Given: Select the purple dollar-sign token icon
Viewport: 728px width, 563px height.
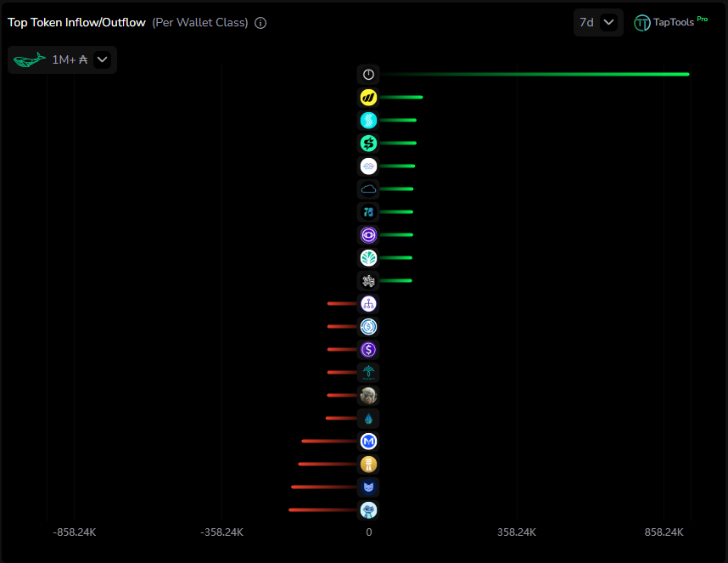Looking at the screenshot, I should [368, 349].
